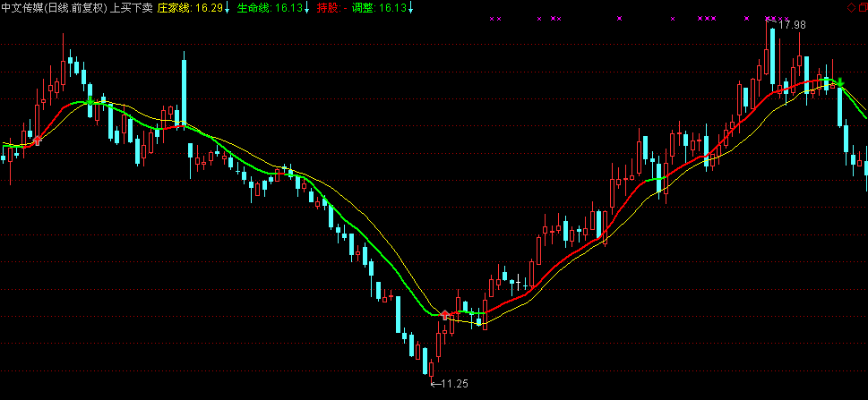Select the green 生命线 legend label
This screenshot has width=868, height=400.
click(254, 8)
